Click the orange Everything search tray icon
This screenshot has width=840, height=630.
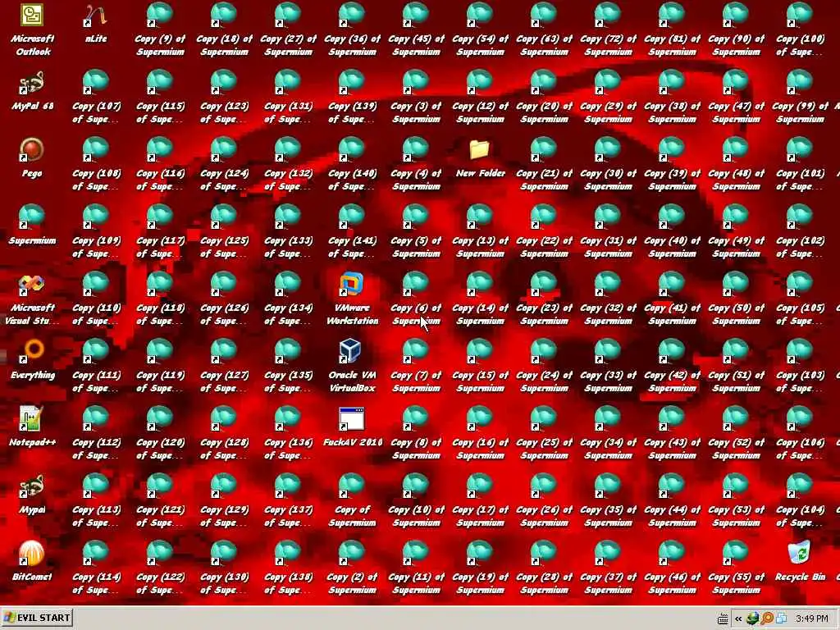tap(767, 619)
